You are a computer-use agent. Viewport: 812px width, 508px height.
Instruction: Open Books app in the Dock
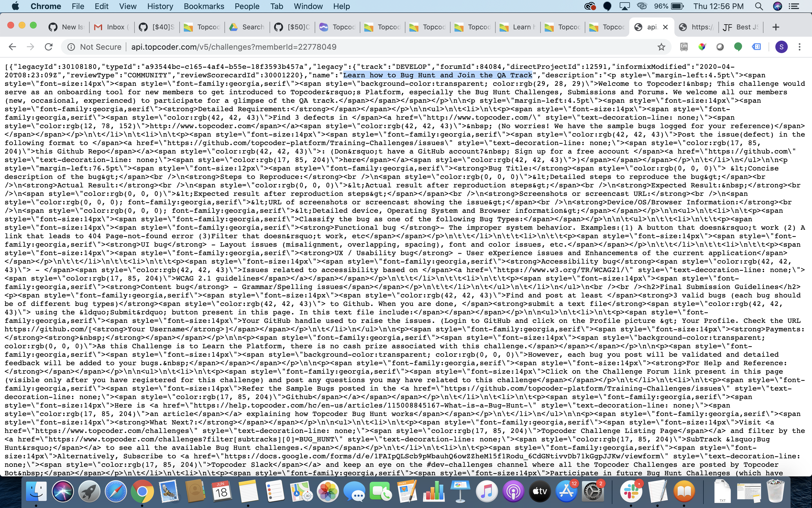(684, 491)
